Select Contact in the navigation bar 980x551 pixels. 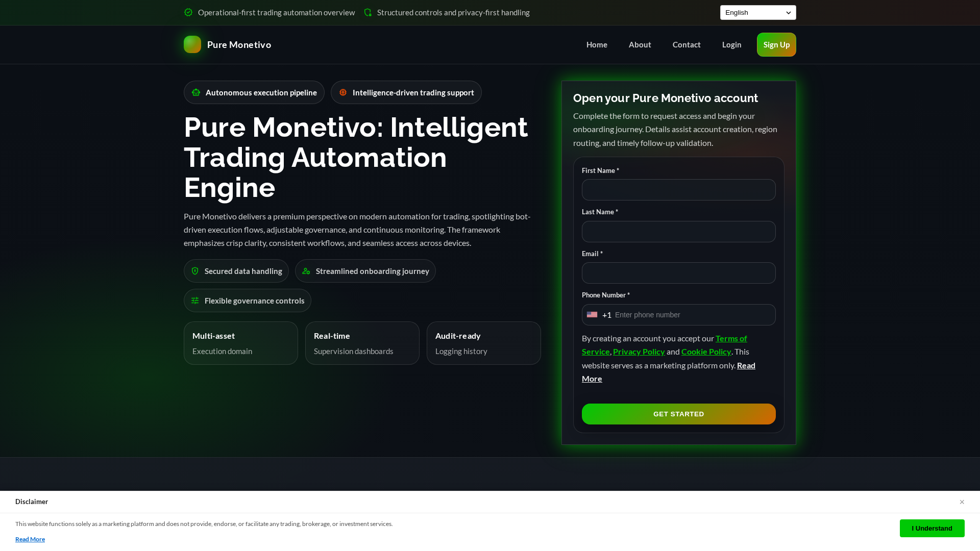point(687,44)
